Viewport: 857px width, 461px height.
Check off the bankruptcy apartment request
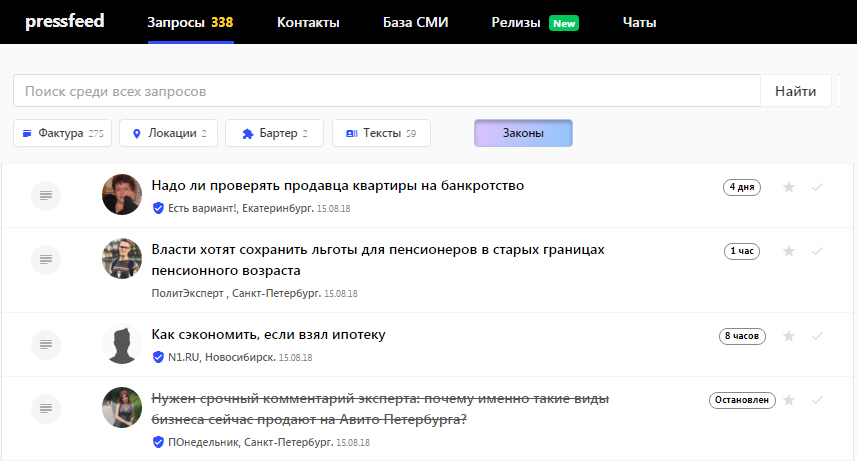point(817,187)
